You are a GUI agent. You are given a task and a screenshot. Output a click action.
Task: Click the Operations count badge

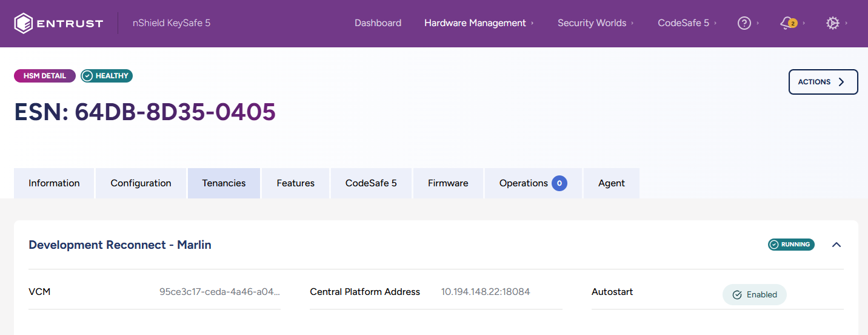coord(559,183)
